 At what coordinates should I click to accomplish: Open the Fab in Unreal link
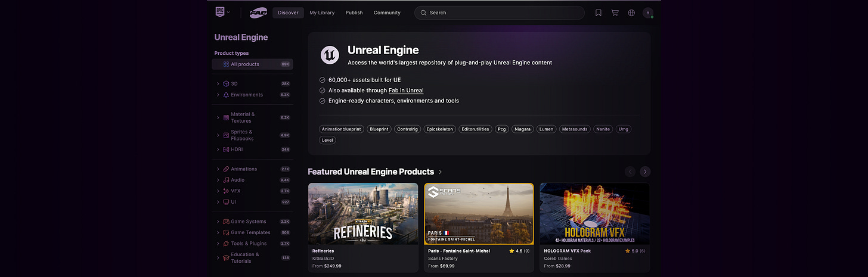(x=406, y=91)
